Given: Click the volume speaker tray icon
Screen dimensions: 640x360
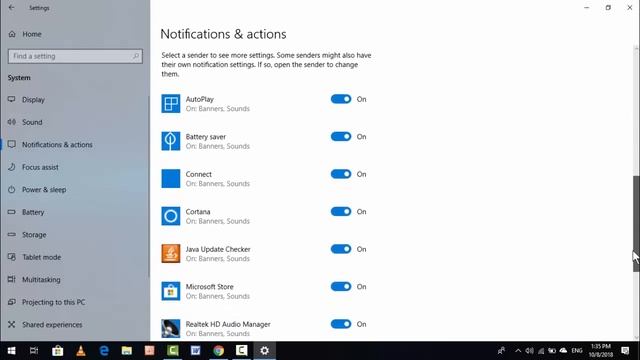Looking at the screenshot, I should tap(529, 351).
